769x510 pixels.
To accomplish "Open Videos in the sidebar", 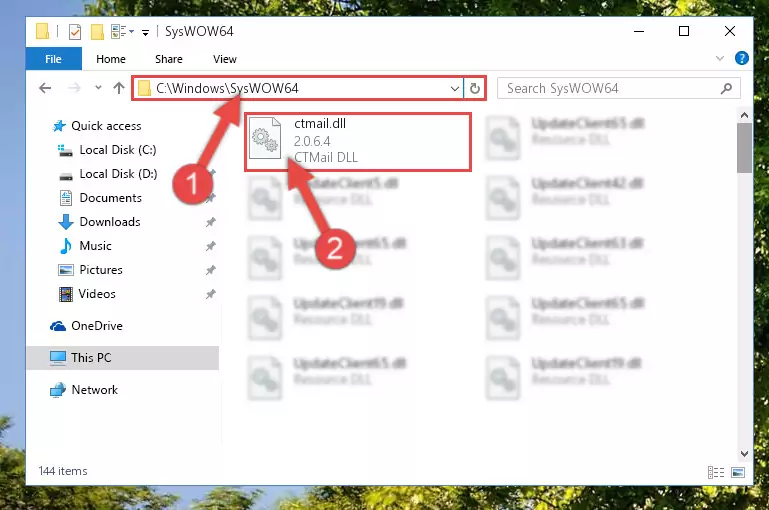I will click(x=97, y=294).
